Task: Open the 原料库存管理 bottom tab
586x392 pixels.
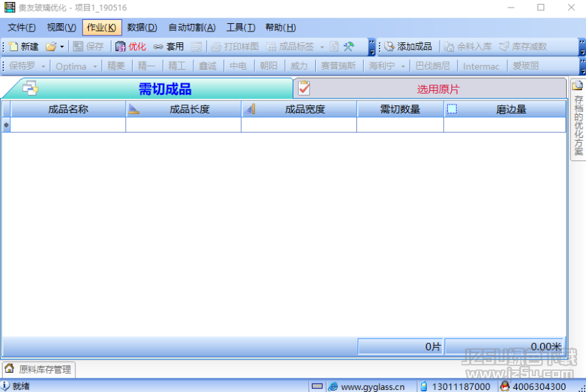Action: click(x=39, y=369)
